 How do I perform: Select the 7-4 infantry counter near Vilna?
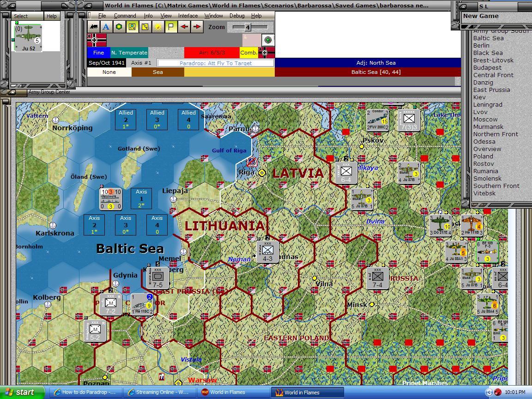(377, 278)
